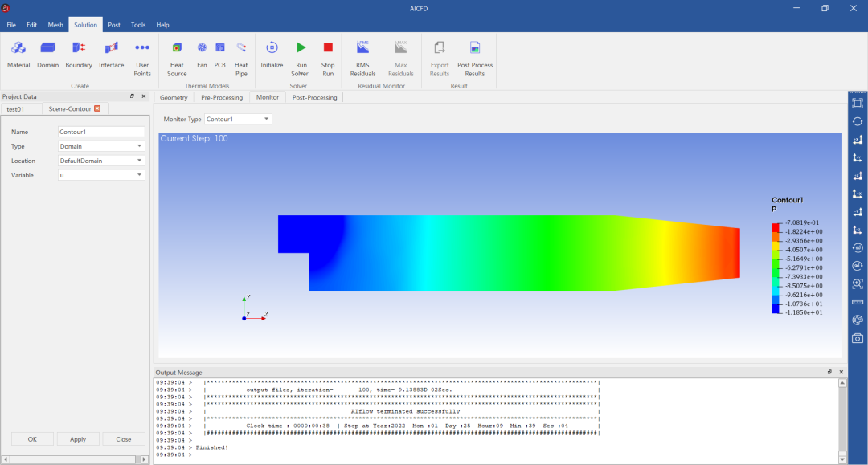Rotate view 90 degrees clockwise

pos(858,266)
